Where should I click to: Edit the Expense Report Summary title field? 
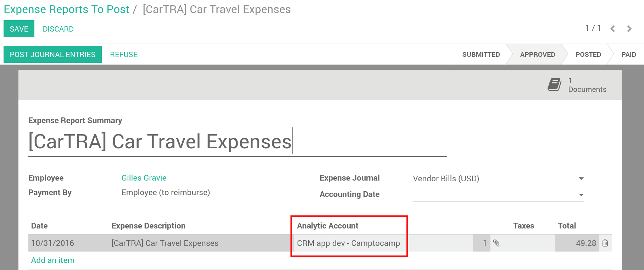pyautogui.click(x=160, y=142)
